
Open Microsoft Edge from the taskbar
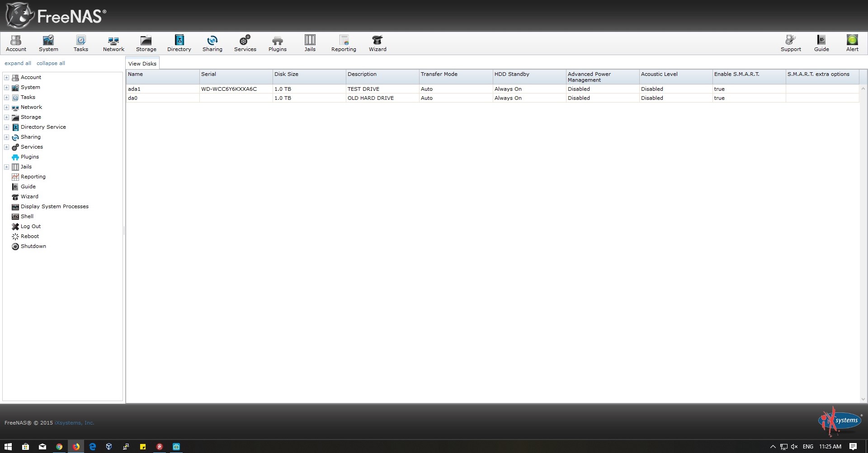point(93,447)
